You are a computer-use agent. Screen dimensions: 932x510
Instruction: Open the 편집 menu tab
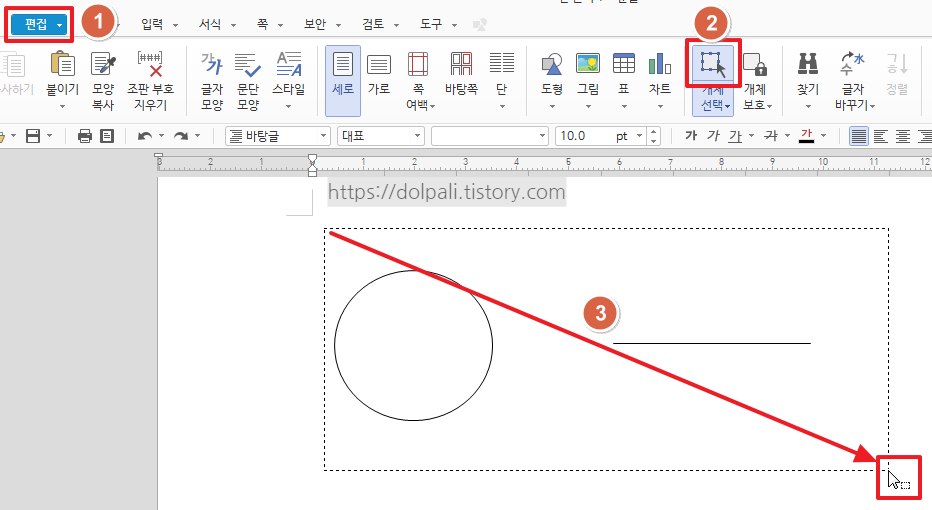pos(39,24)
